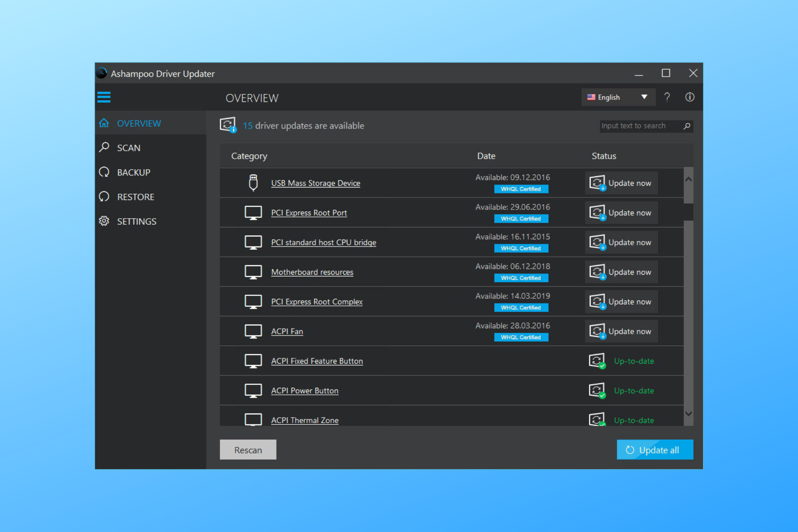Update ACPI Fan driver now
This screenshot has height=532, width=798.
(x=621, y=331)
